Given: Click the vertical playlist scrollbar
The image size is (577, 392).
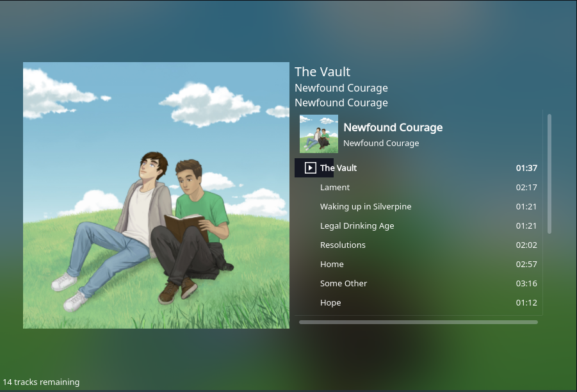Looking at the screenshot, I should 549,174.
